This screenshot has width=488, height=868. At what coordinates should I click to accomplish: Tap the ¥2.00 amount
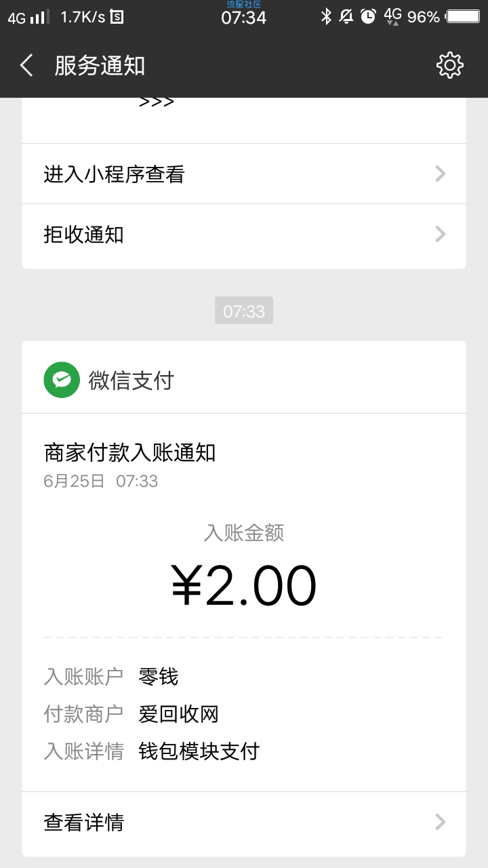(x=244, y=586)
